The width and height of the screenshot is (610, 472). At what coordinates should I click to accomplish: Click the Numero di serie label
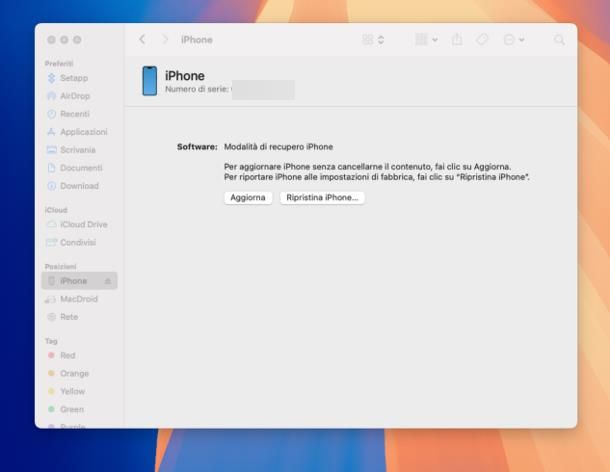point(196,89)
